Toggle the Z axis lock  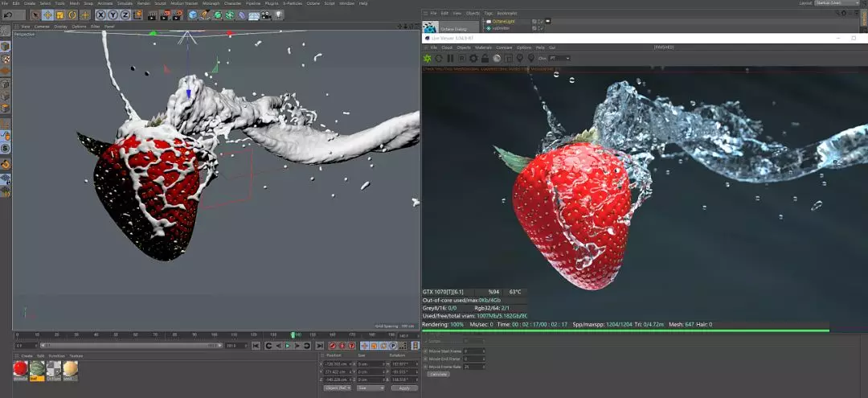click(x=125, y=15)
